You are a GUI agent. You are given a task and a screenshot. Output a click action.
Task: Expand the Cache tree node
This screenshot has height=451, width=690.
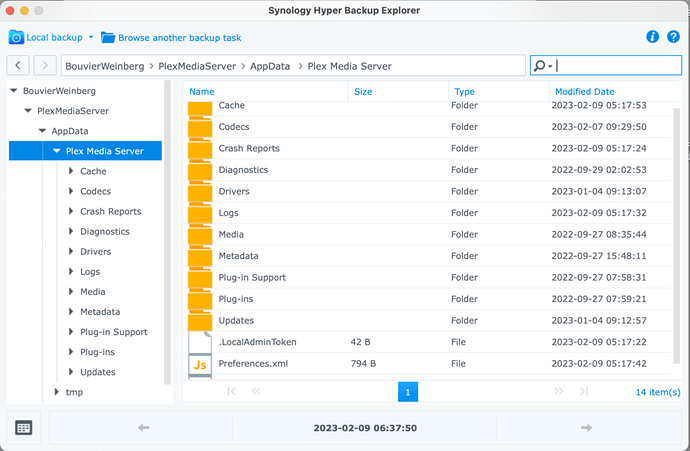(x=71, y=171)
